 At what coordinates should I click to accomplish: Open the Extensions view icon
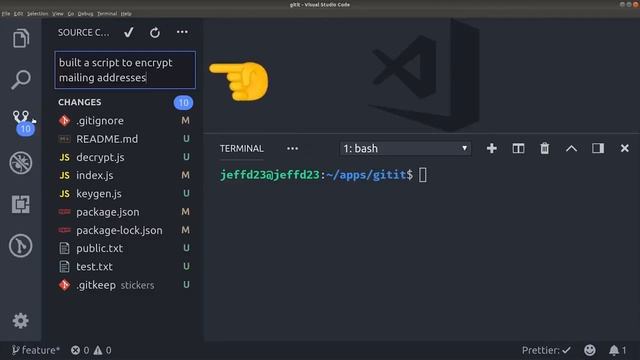coord(21,204)
